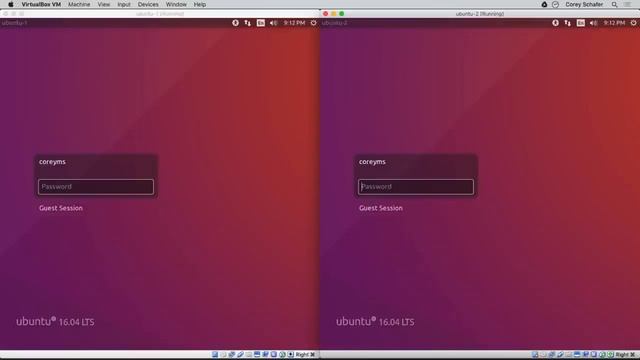Viewport: 640px width, 360px height.
Task: Click Corey Schafer user menu
Action: coord(584,4)
